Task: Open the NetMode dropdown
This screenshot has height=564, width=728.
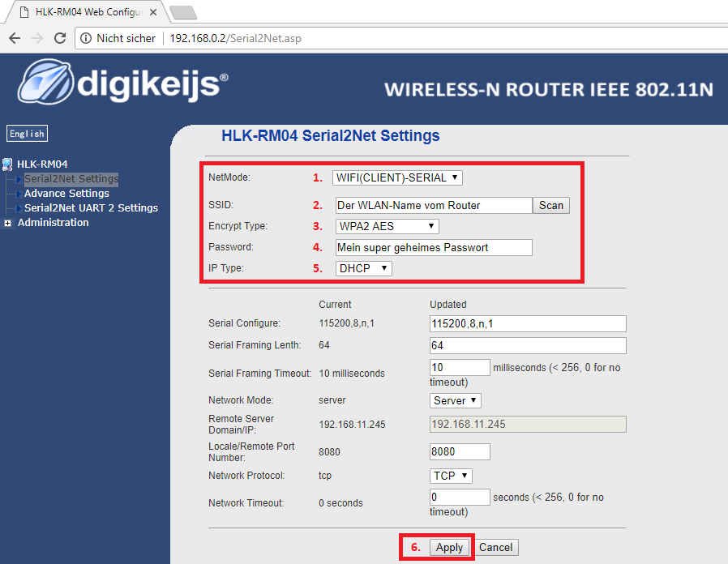Action: pyautogui.click(x=397, y=177)
